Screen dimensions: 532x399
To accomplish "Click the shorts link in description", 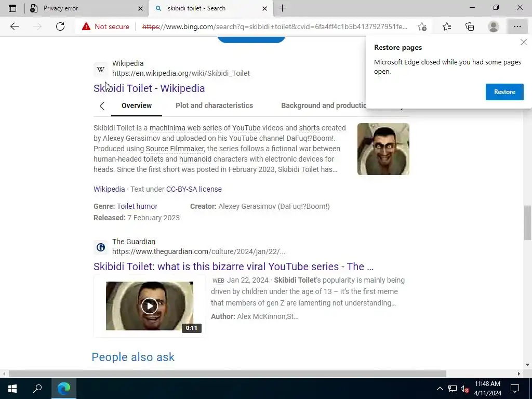I will (309, 128).
